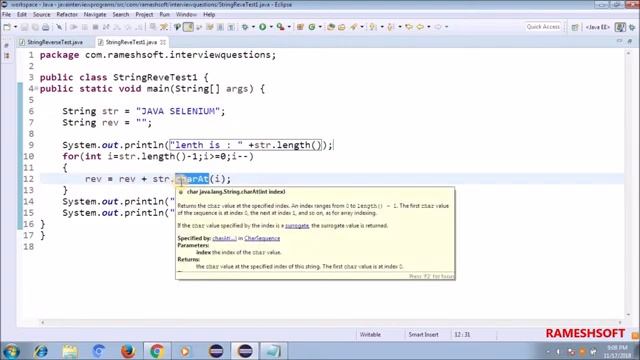Image resolution: width=640 pixels, height=360 pixels.
Task: Open the File menu
Action: pos(7,15)
